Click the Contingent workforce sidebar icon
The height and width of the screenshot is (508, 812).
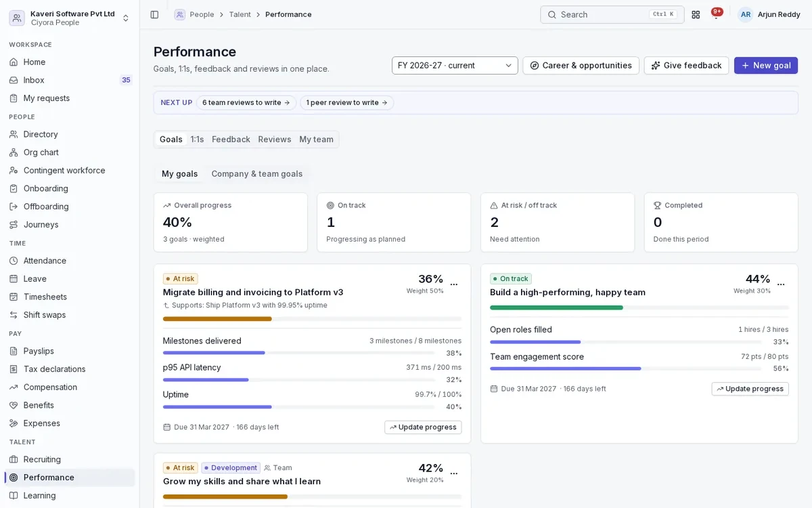(x=14, y=170)
